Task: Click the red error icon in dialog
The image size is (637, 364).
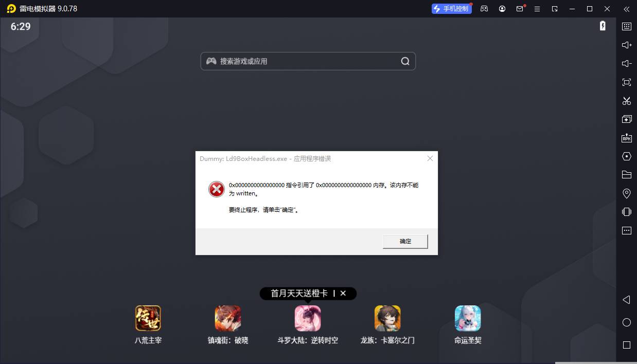Action: coord(217,189)
